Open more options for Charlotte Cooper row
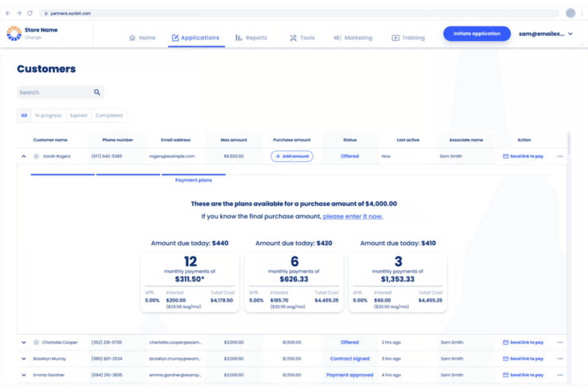Screen dimensions: 588x392 560,342
